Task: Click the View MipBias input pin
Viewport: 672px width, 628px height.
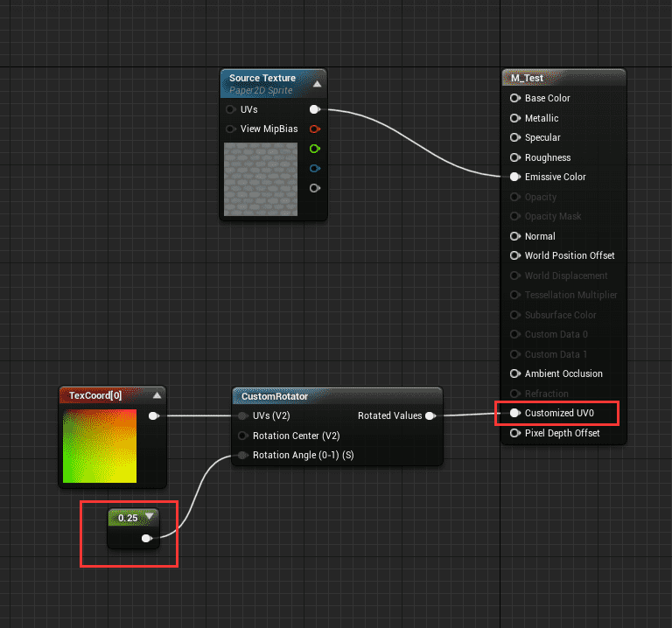Action: click(x=230, y=129)
